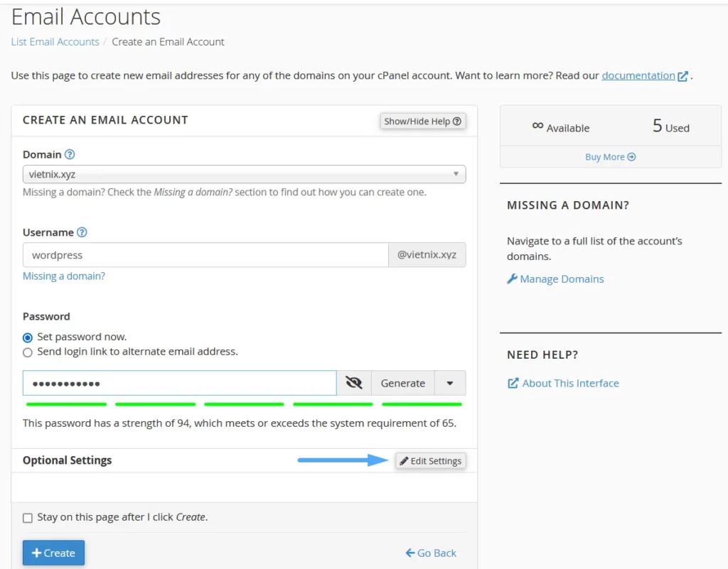Choose Send login link to alternate email
728x569 pixels.
tap(27, 352)
